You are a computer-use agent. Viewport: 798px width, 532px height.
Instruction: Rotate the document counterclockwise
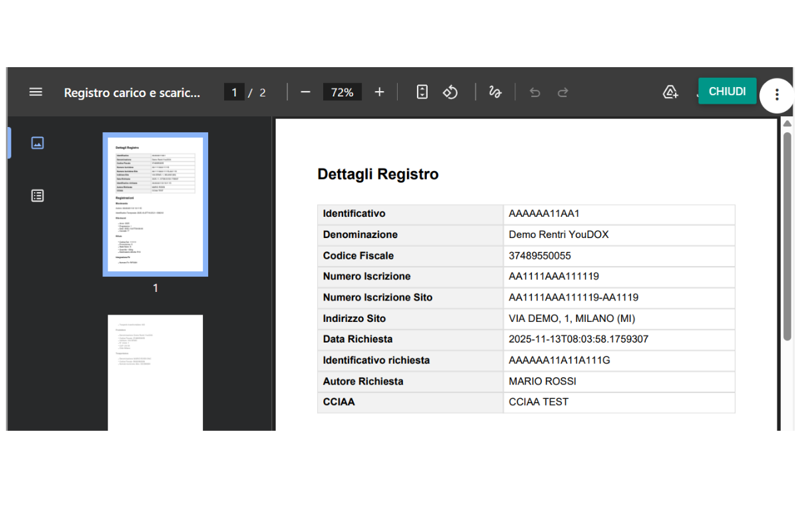point(451,92)
